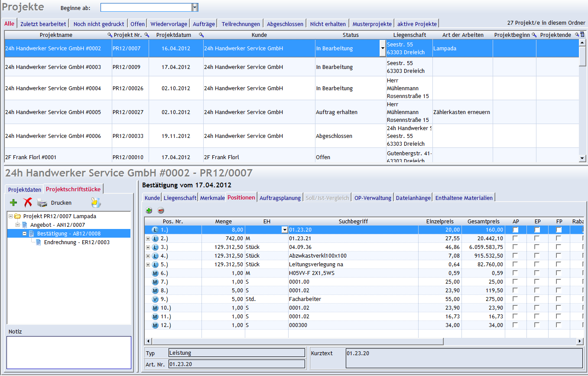Viewport: 588px width, 376px height.
Task: Click the V type icon of position 9.)
Action: [x=155, y=299]
